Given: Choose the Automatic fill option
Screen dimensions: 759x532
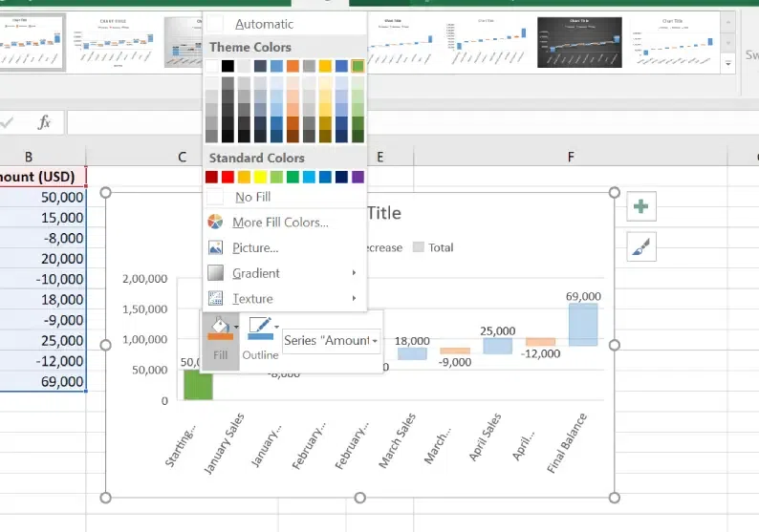Looking at the screenshot, I should 264,24.
